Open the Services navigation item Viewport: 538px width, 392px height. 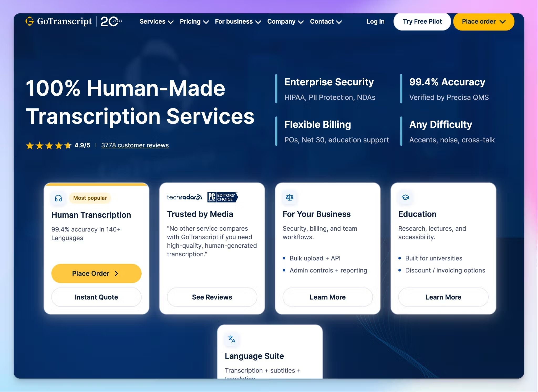(156, 22)
